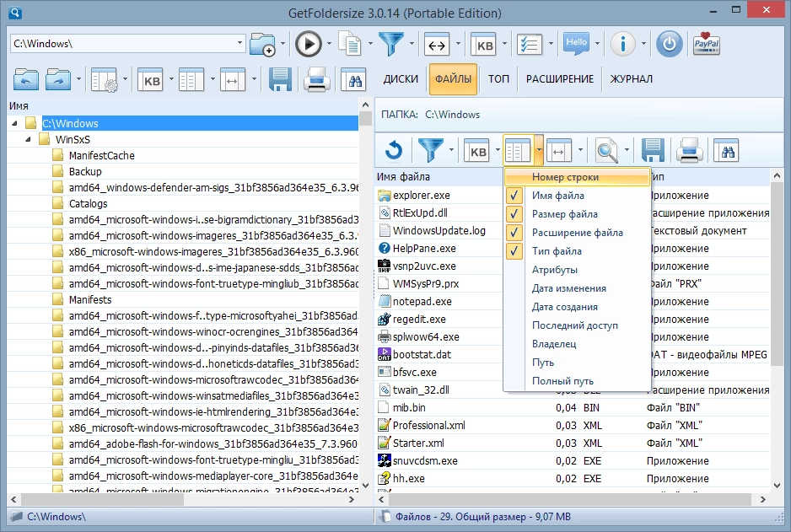This screenshot has width=791, height=532.
Task: Uncheck the Расширение файла column
Action: click(x=577, y=233)
